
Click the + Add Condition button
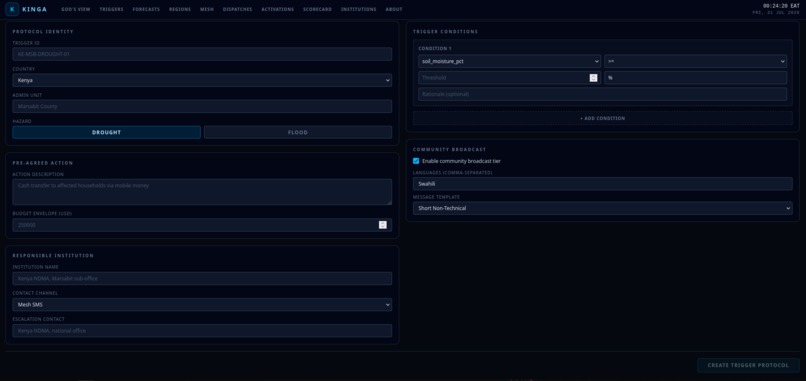click(602, 118)
